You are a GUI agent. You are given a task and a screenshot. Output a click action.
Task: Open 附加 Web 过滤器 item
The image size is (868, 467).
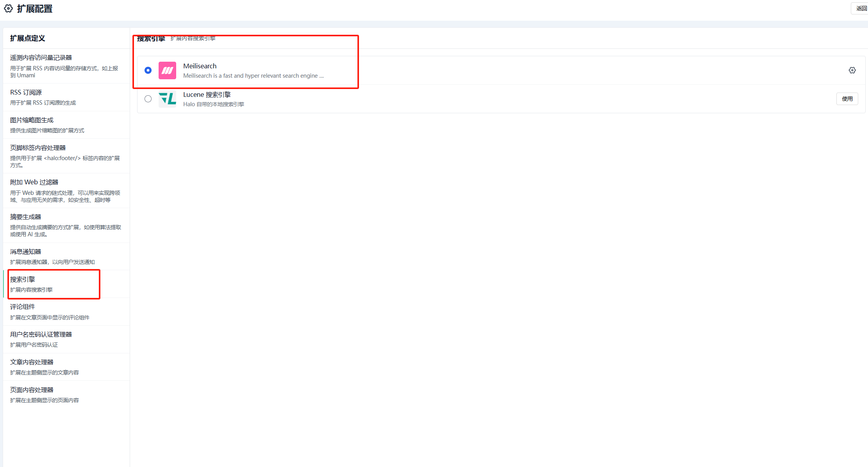pyautogui.click(x=34, y=182)
